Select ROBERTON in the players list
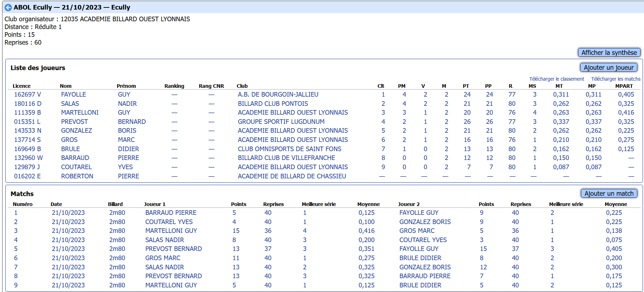Screen dimensions: 644x292 pyautogui.click(x=77, y=176)
